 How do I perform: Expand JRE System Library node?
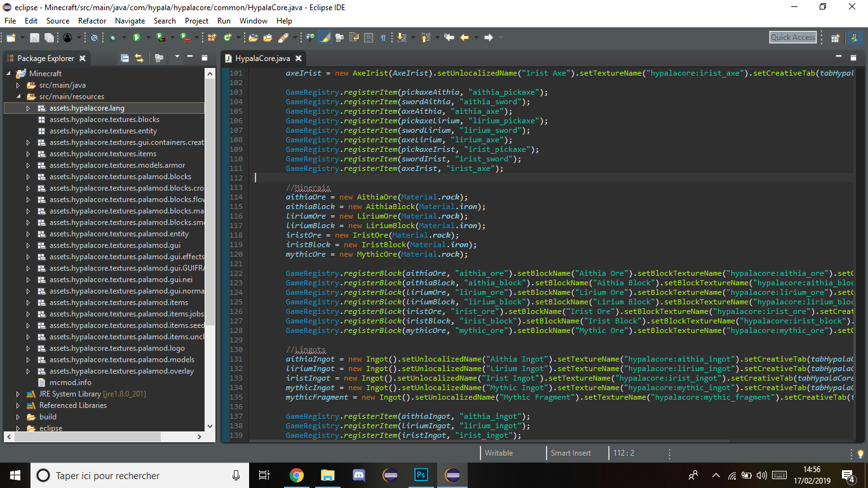point(18,394)
